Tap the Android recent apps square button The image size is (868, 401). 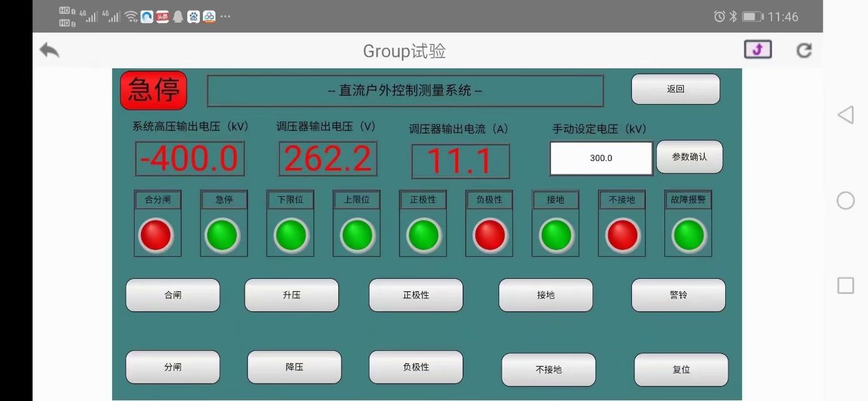click(845, 286)
